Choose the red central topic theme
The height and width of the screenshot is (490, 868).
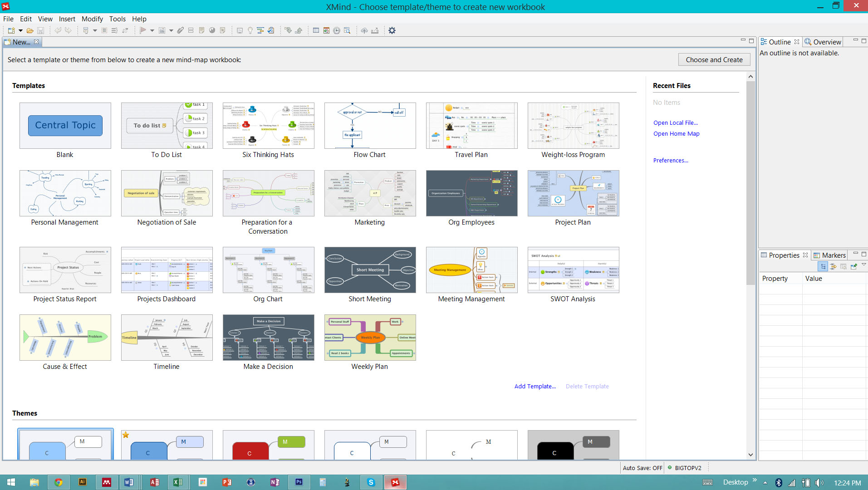(269, 445)
